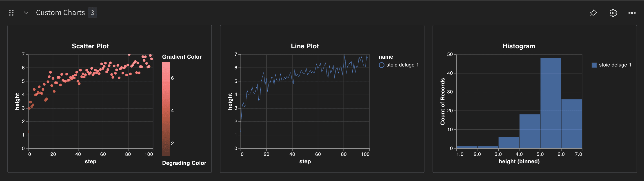Collapse the Custom Charts section
Image resolution: width=644 pixels, height=181 pixels.
point(26,13)
